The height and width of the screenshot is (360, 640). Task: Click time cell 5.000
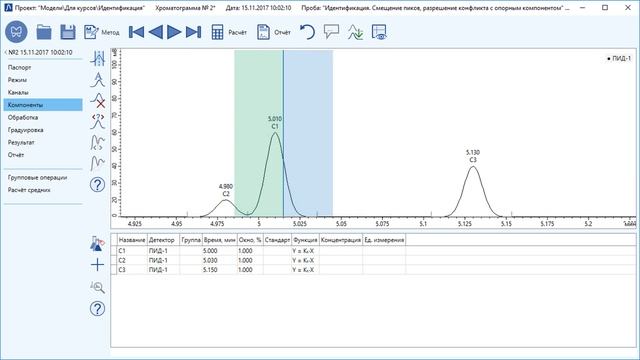coord(220,251)
